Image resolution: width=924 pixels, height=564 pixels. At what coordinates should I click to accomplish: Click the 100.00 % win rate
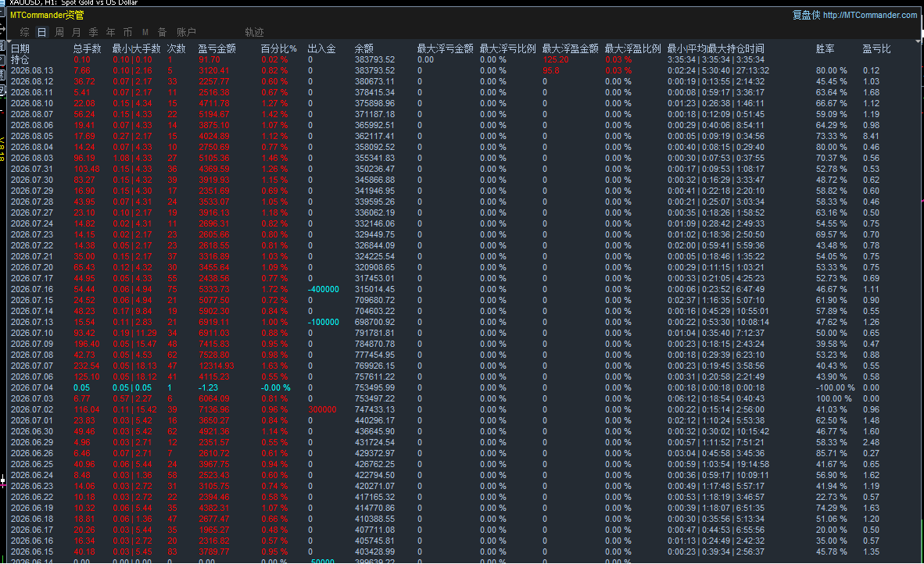click(x=833, y=398)
